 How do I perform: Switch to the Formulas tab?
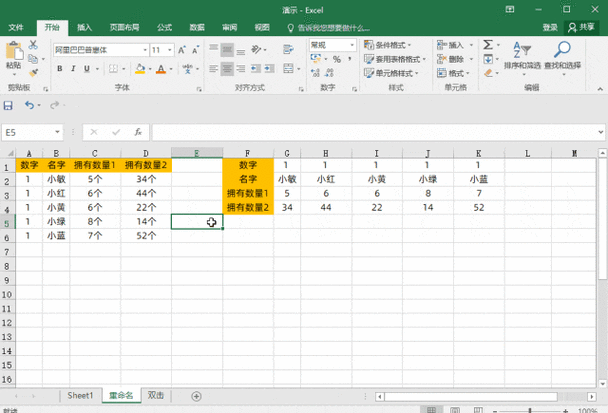click(x=164, y=27)
